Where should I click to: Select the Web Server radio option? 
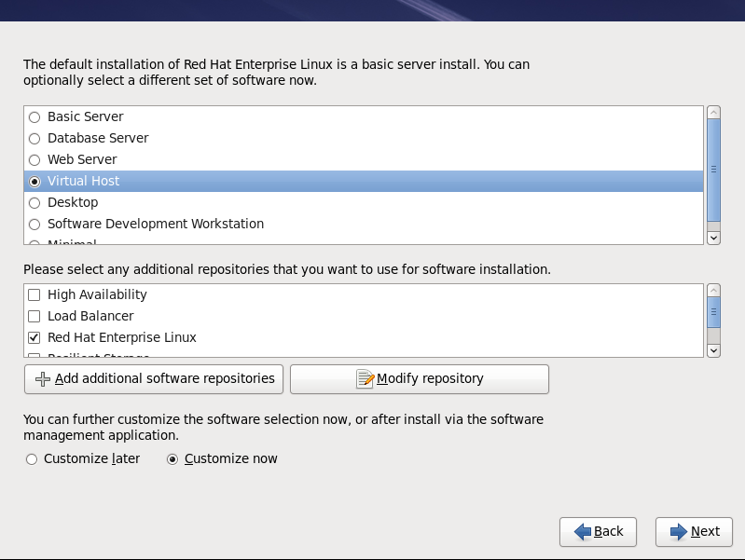point(34,160)
